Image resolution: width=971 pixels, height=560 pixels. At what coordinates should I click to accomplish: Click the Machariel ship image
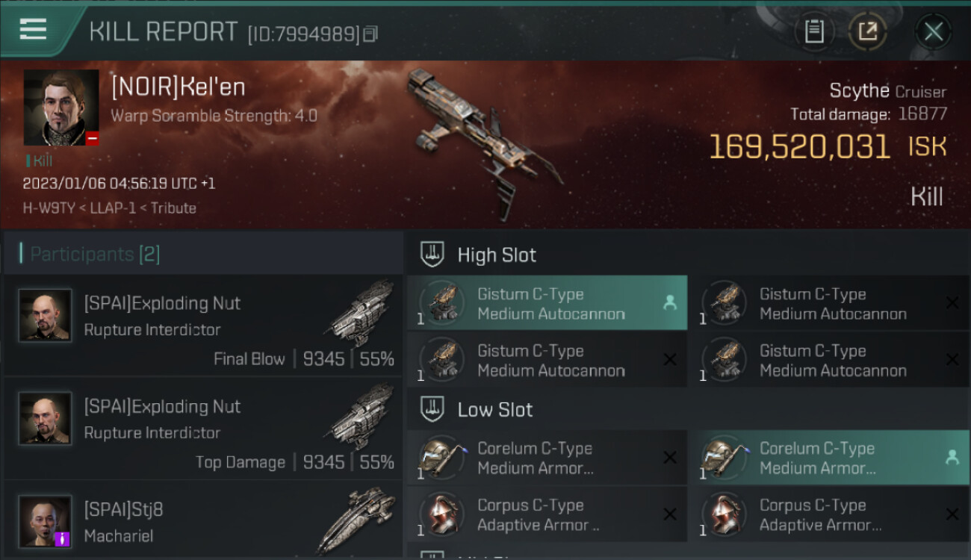click(356, 520)
